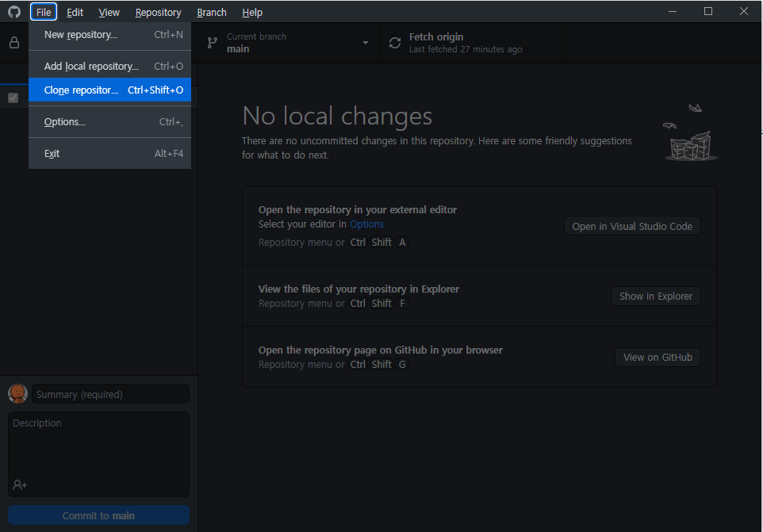763x532 pixels.
Task: Expand the Current branch dropdown arrow
Action: click(x=366, y=43)
